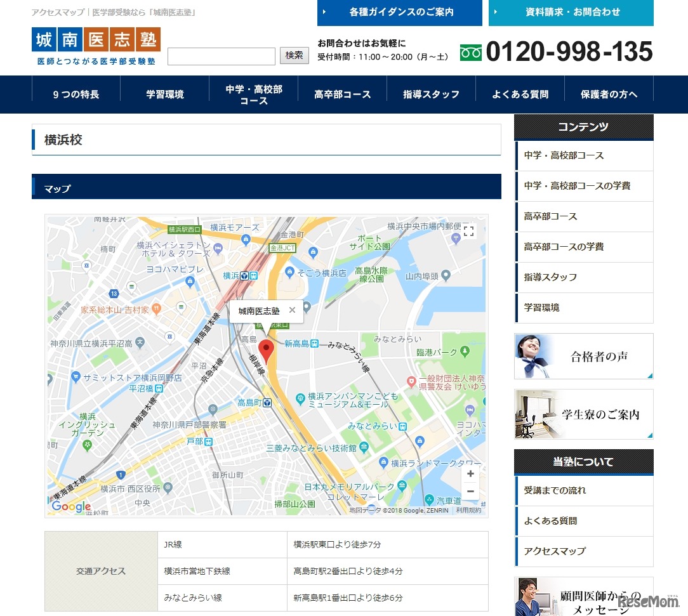Open sidebar link 学習環境
Viewport: 688px width, 616px height.
click(x=584, y=308)
